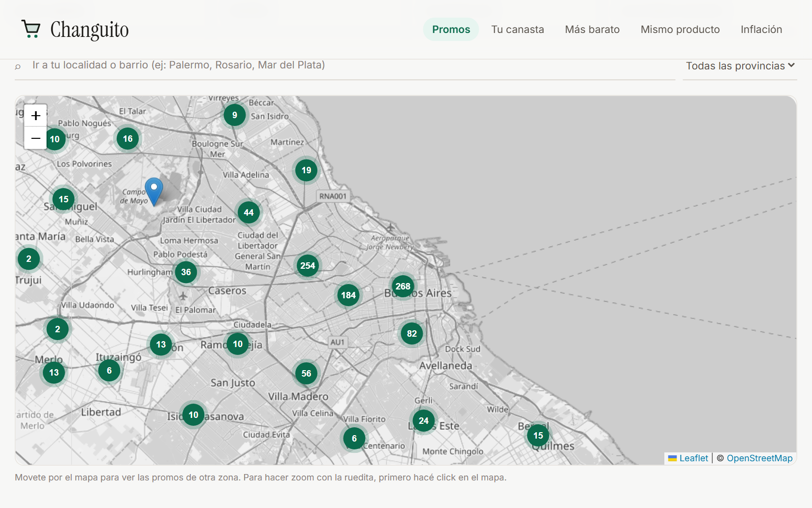Open the 19 cluster near Martínez
Screen dimensions: 812x508
(x=307, y=170)
